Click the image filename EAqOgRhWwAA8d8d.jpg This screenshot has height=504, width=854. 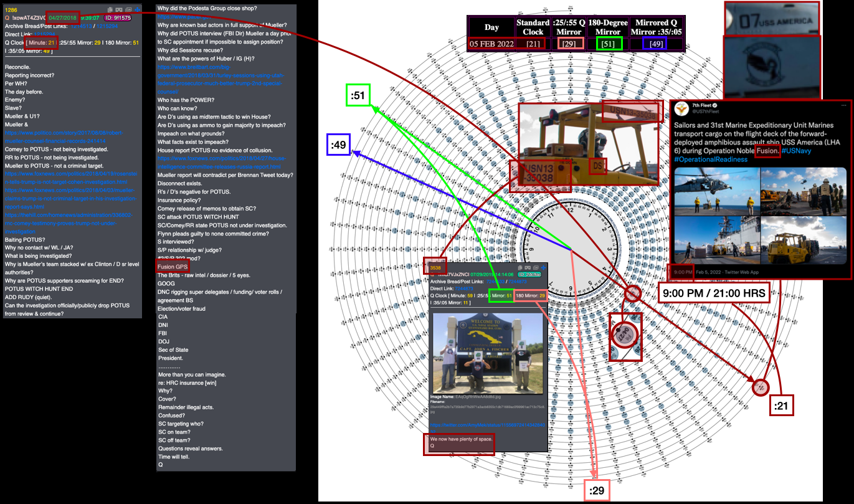[x=478, y=397]
